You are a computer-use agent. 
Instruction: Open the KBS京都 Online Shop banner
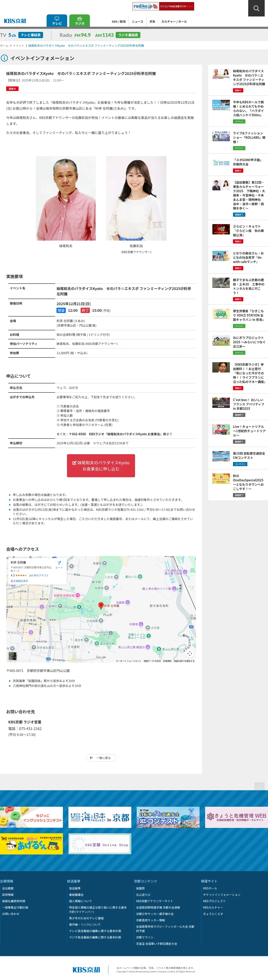click(100, 844)
